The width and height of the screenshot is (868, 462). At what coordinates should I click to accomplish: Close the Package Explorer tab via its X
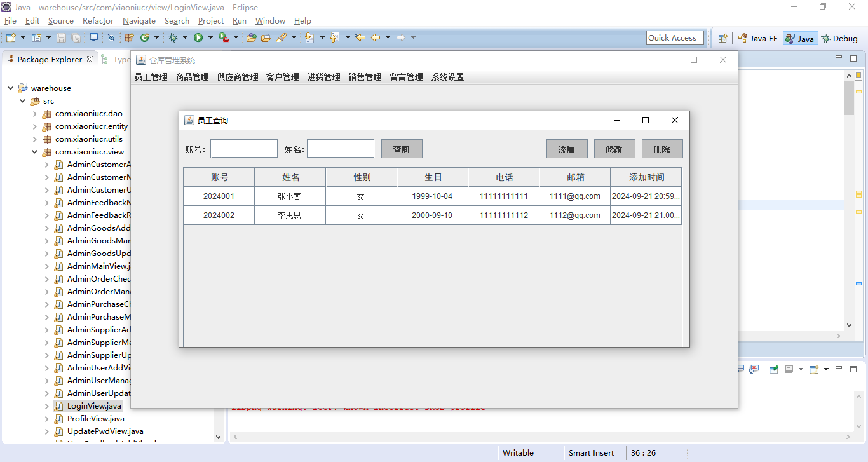pos(90,59)
